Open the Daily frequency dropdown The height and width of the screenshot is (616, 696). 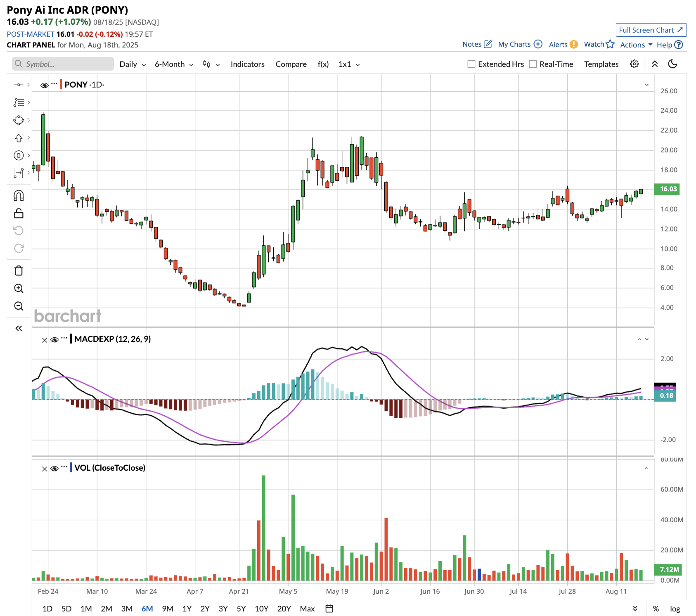pyautogui.click(x=133, y=64)
